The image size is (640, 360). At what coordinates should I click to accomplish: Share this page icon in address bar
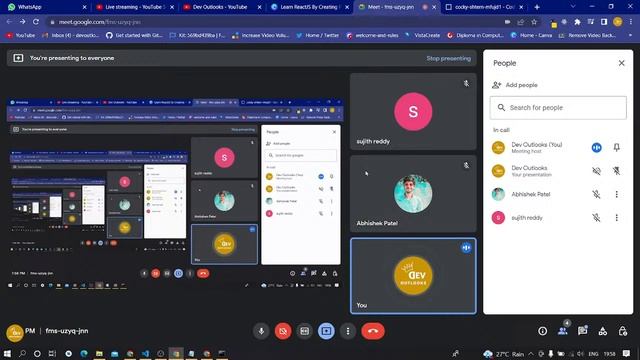(x=520, y=22)
